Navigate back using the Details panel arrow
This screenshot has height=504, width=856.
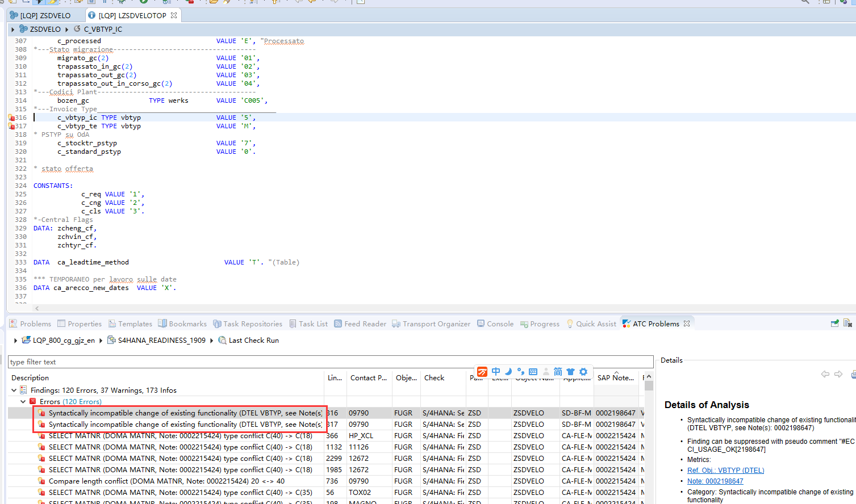point(825,373)
